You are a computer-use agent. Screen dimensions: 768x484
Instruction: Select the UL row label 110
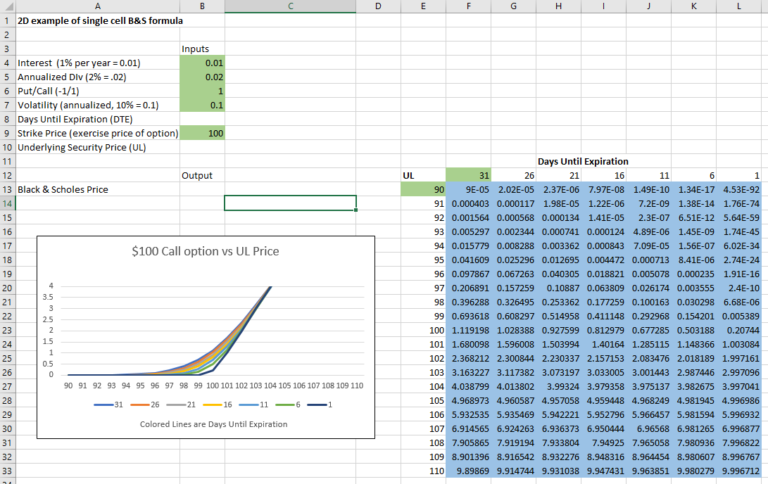point(423,471)
